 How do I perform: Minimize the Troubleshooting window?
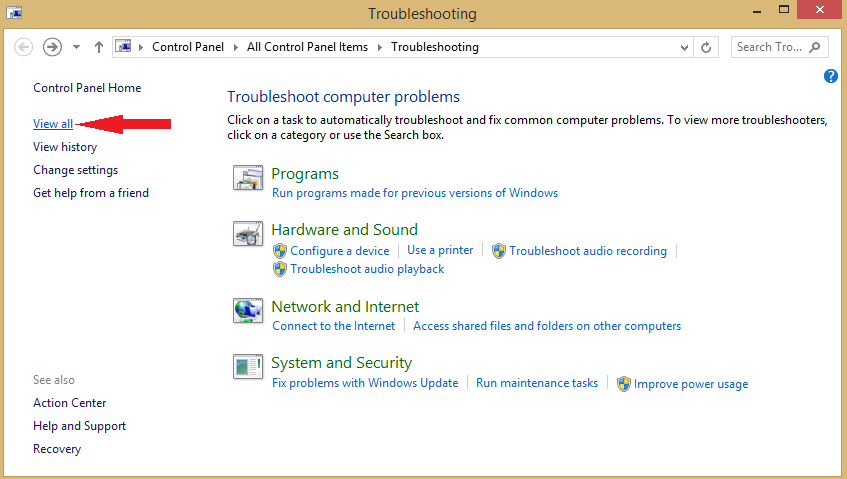[757, 11]
